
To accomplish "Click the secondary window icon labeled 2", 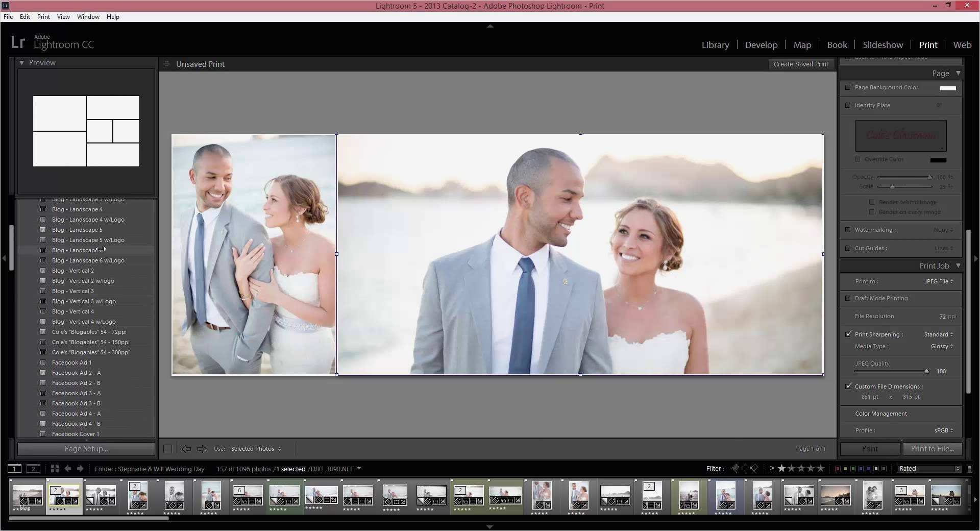I will [x=33, y=469].
